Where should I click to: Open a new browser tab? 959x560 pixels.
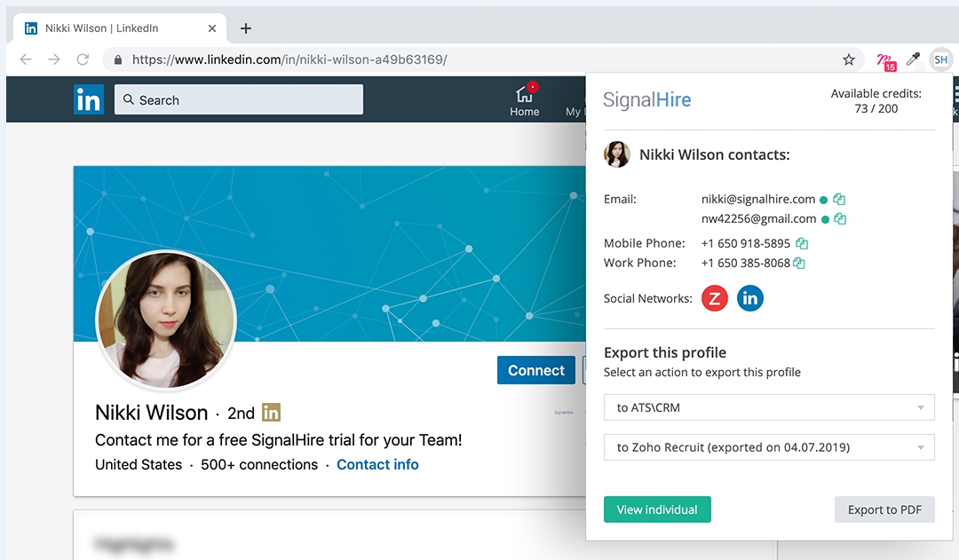click(246, 28)
